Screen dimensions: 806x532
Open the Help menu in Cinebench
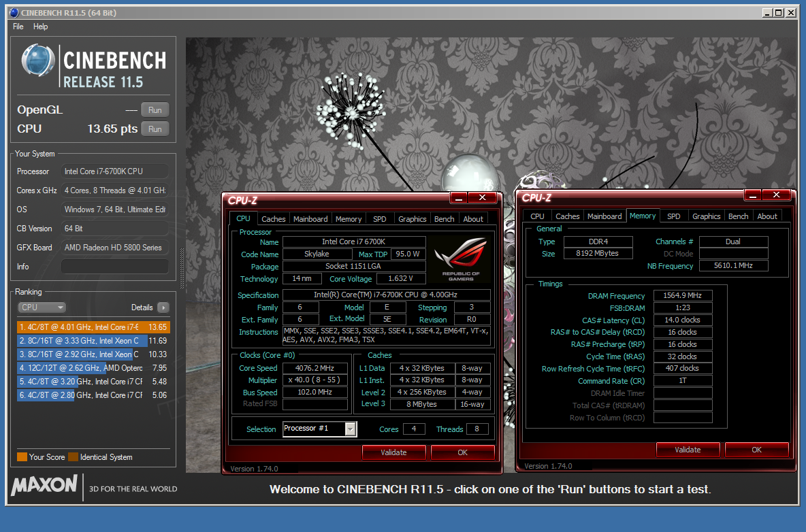[x=41, y=26]
